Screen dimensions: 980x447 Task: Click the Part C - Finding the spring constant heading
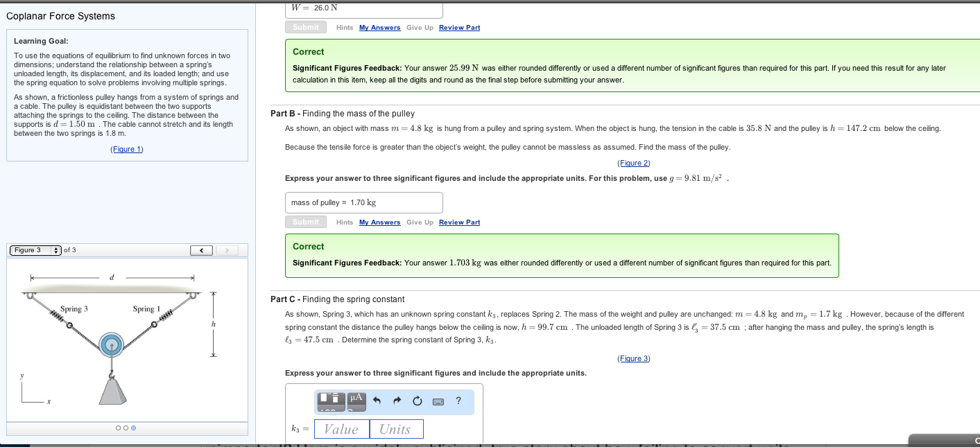[337, 299]
